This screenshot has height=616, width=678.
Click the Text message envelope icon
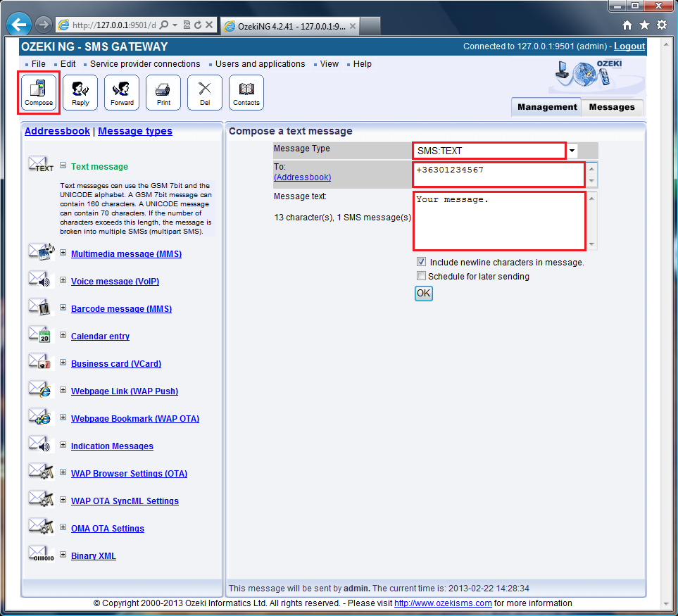coord(41,165)
